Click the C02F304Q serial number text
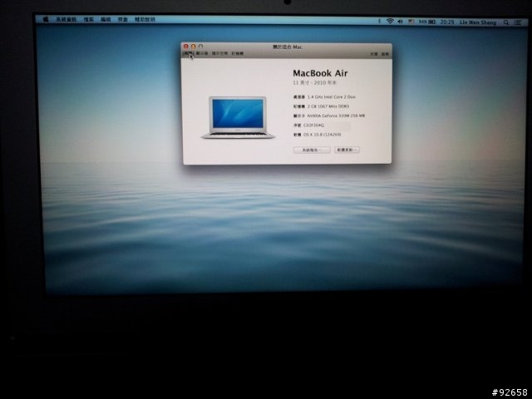The image size is (532, 399). click(x=313, y=126)
